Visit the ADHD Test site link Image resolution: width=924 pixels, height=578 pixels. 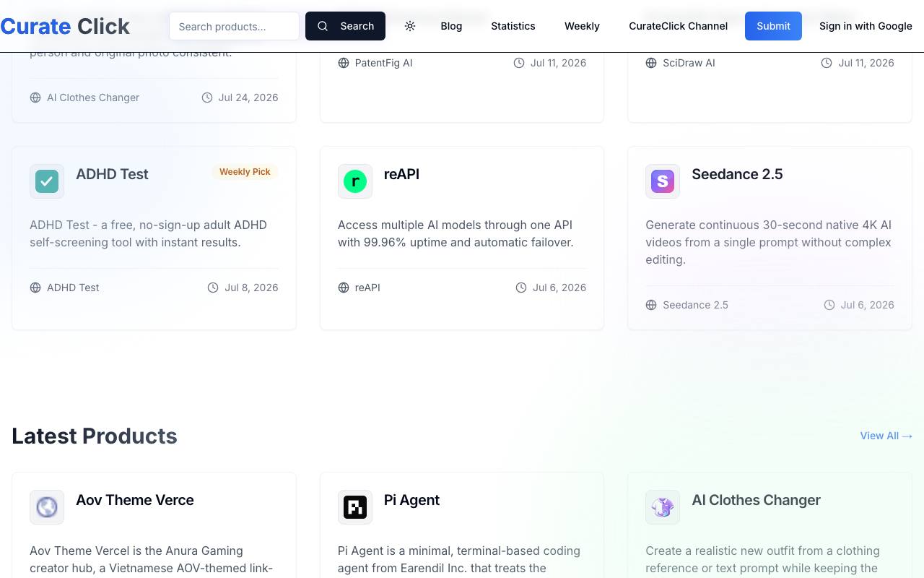[x=73, y=288]
